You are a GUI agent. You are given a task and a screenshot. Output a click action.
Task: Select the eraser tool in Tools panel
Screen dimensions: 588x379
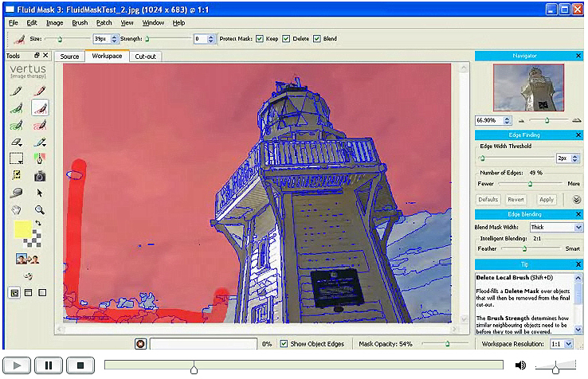point(15,142)
